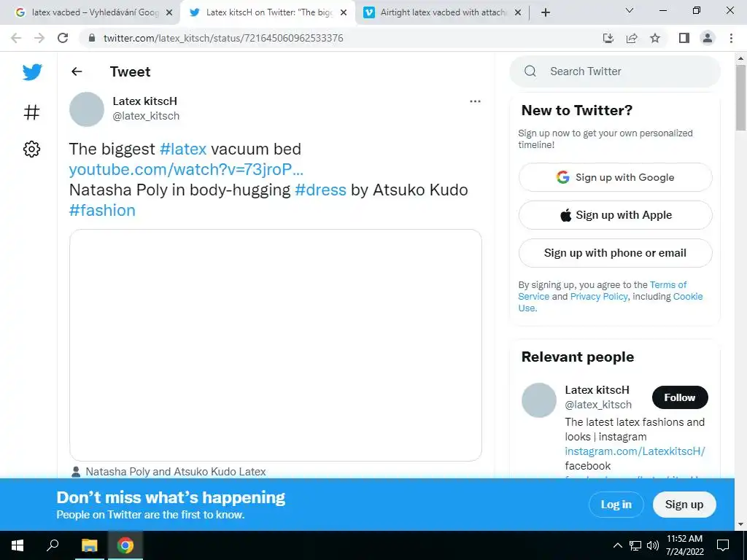Open the instagram.com/LatexkitscH/ link
Viewport: 747px width, 560px height.
(x=635, y=451)
